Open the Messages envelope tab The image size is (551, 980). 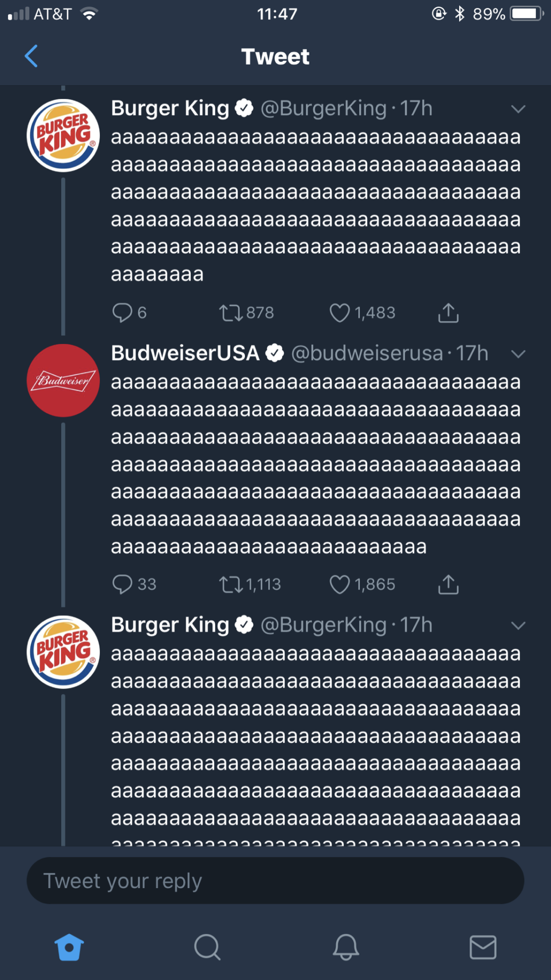483,947
